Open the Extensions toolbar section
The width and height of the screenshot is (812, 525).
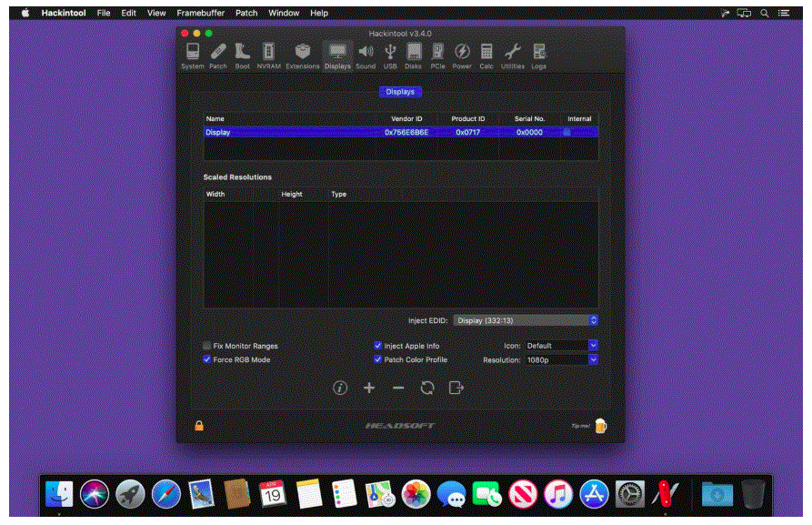[x=303, y=56]
